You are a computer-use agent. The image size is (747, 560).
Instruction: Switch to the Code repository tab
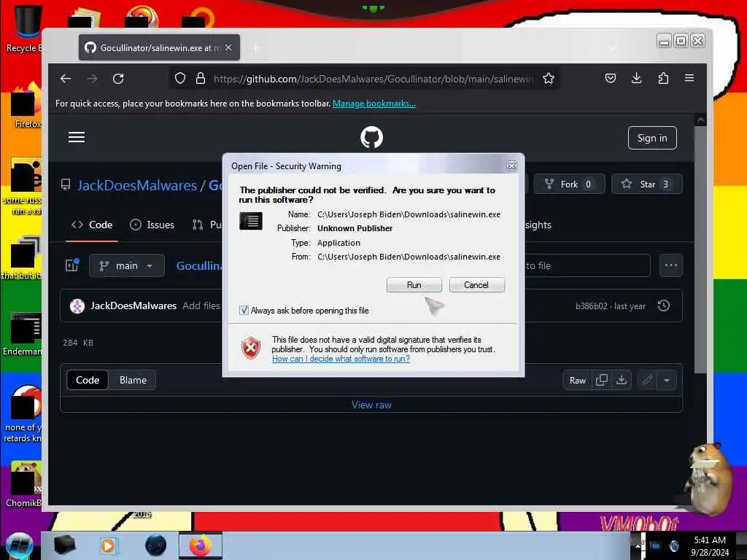coord(92,225)
